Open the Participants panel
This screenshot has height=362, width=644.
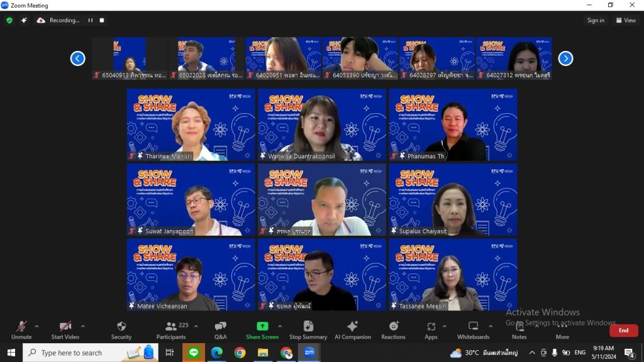(x=171, y=331)
